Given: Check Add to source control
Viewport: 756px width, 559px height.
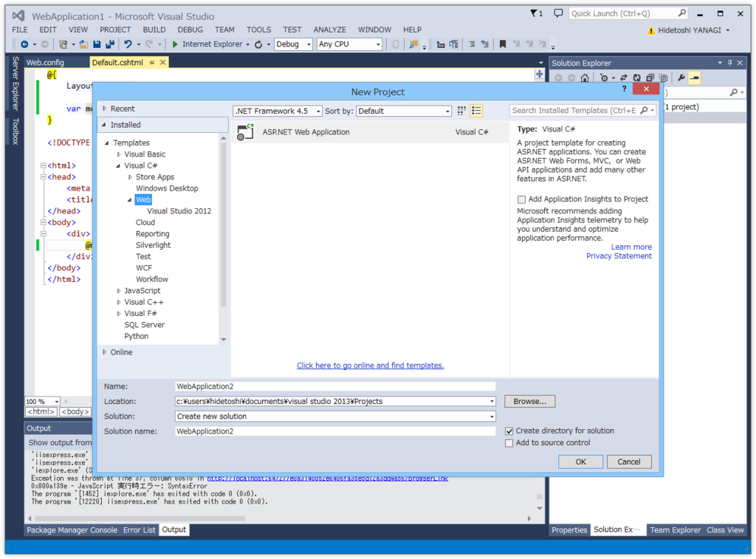Looking at the screenshot, I should (509, 443).
